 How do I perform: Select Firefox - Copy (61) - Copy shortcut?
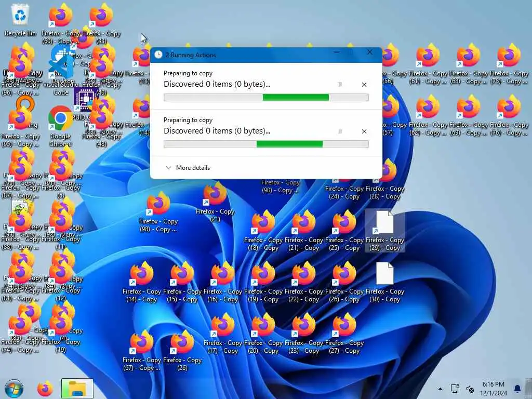[428, 64]
